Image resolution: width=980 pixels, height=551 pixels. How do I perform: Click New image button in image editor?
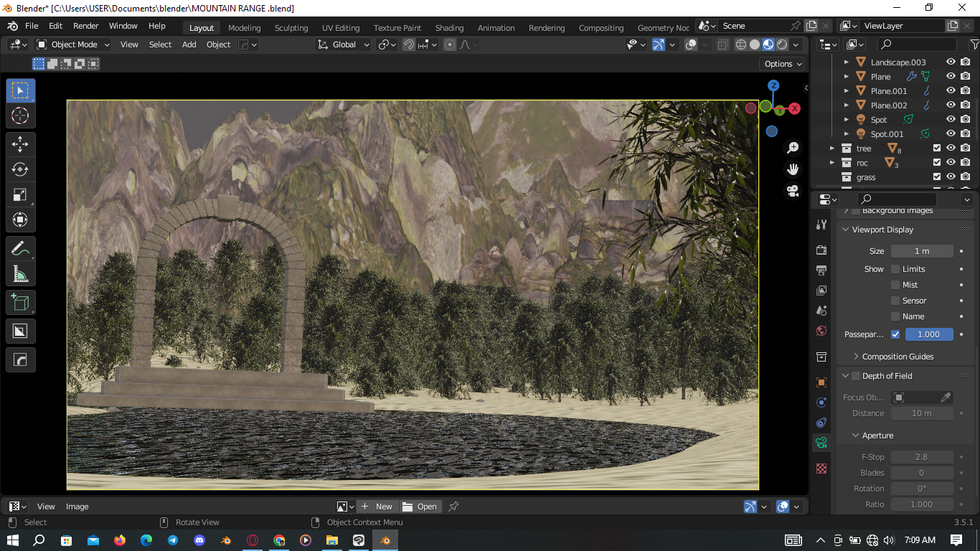377,507
